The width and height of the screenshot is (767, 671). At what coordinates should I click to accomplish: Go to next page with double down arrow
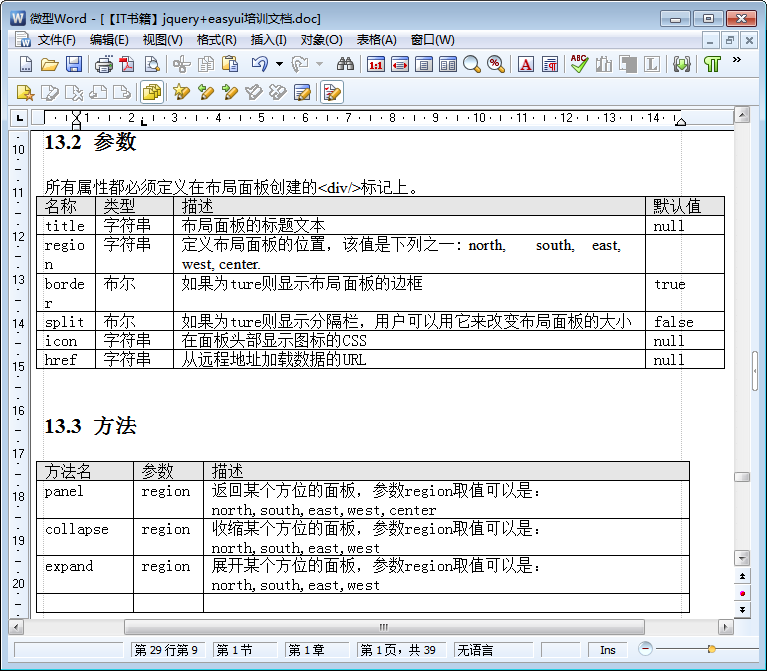(x=742, y=610)
